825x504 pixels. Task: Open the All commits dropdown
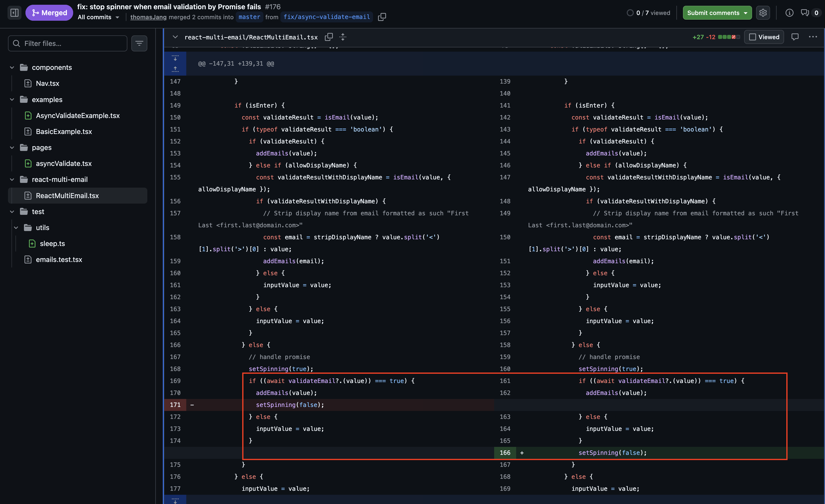(x=98, y=17)
